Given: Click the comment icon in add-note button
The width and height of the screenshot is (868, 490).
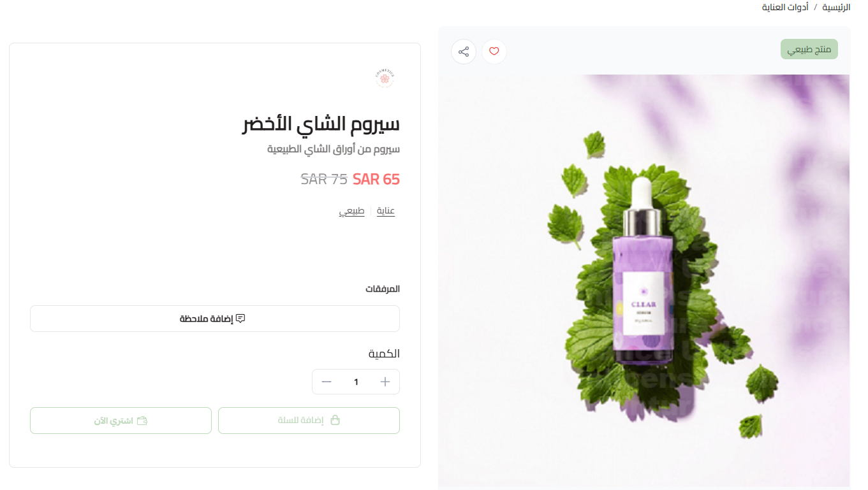Looking at the screenshot, I should point(240,319).
